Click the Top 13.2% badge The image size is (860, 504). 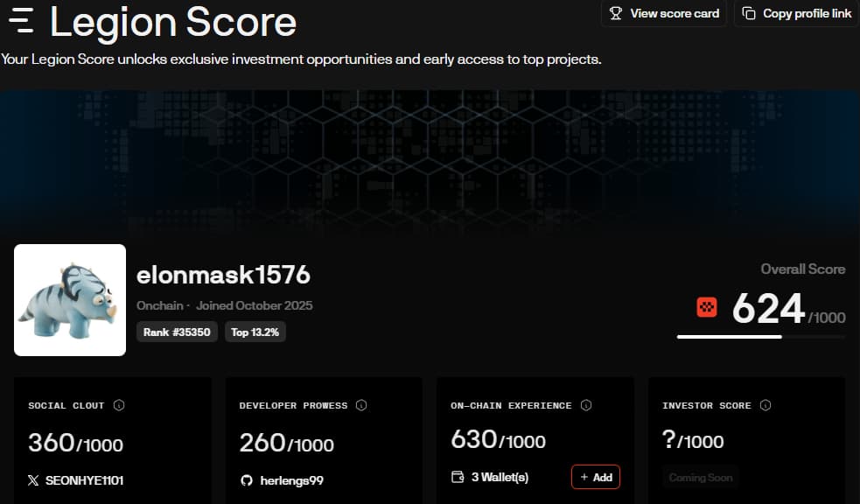click(255, 332)
